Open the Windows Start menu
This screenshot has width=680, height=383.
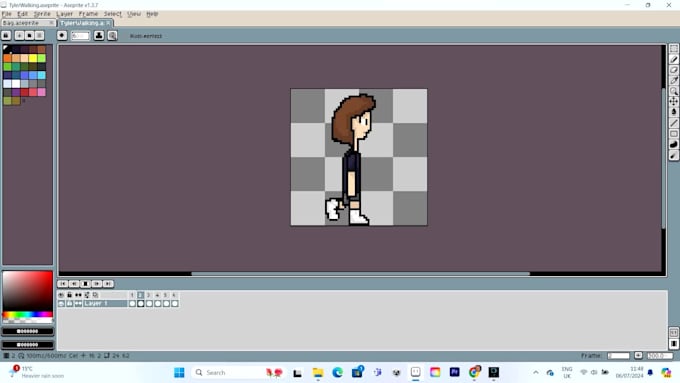(x=179, y=373)
